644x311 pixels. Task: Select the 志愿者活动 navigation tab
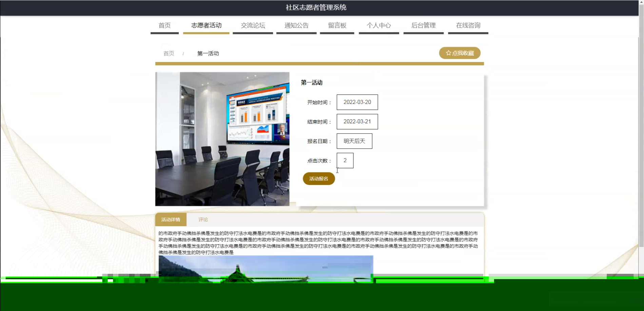(206, 25)
